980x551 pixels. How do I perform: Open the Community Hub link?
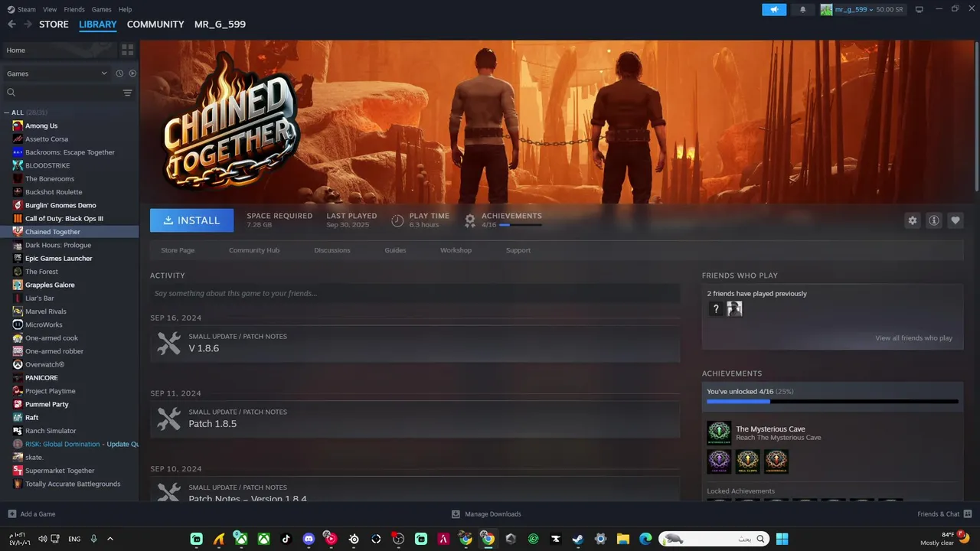click(x=254, y=250)
